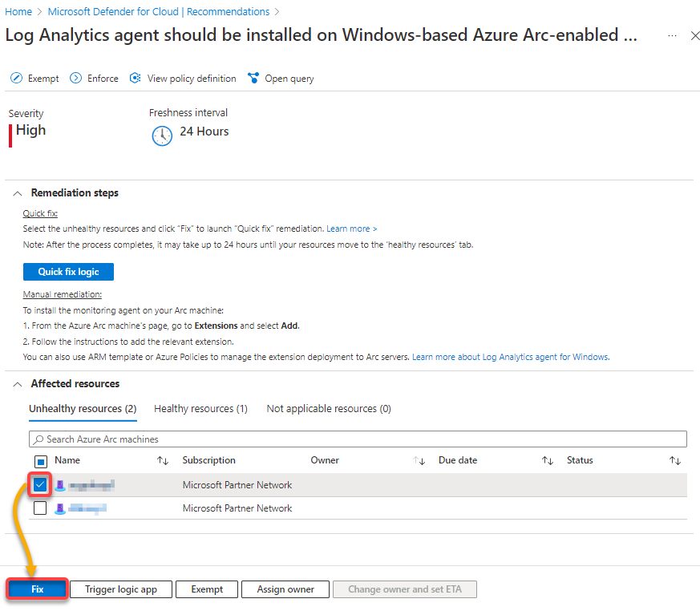Click the second machine's blurred name
The height and width of the screenshot is (615, 700).
87,509
